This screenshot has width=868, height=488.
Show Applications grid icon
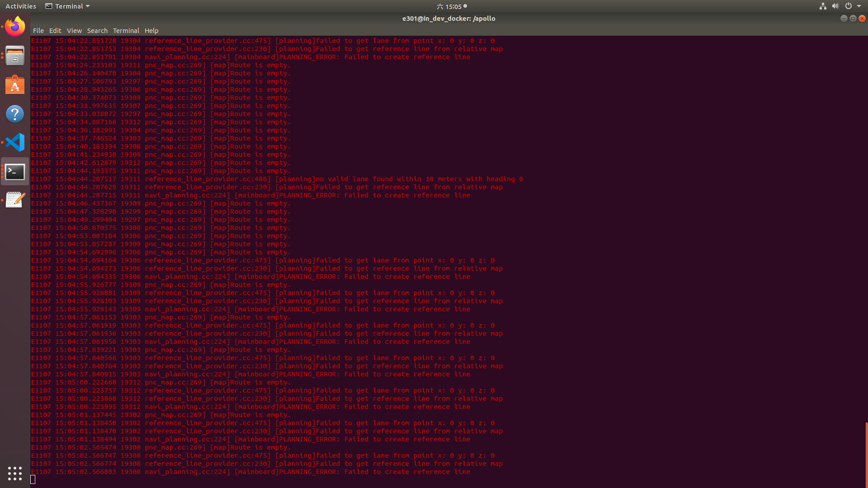(15, 473)
